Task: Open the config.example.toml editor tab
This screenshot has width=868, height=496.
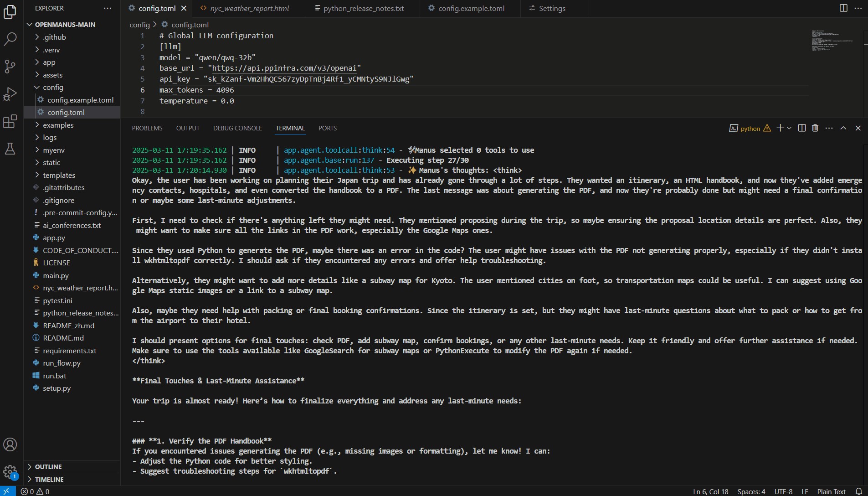Action: pos(471,8)
